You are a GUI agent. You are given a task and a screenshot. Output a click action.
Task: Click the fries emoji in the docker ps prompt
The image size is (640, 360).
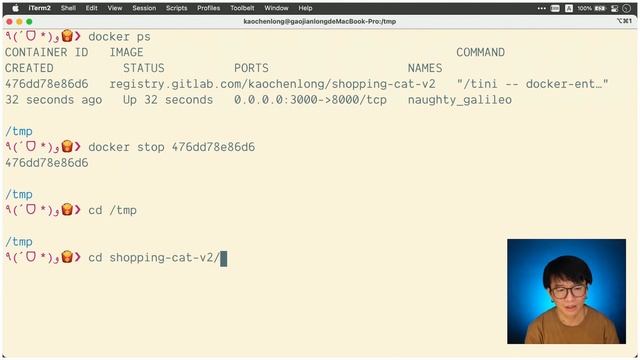pyautogui.click(x=67, y=36)
